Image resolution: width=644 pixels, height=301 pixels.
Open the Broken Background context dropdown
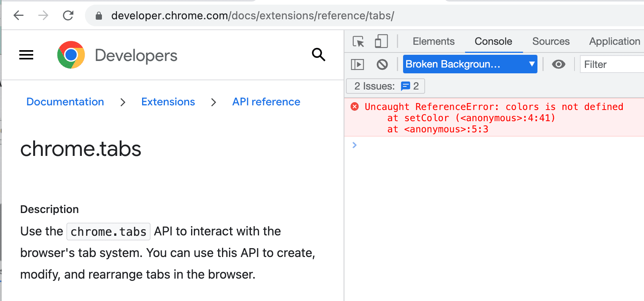click(x=470, y=64)
